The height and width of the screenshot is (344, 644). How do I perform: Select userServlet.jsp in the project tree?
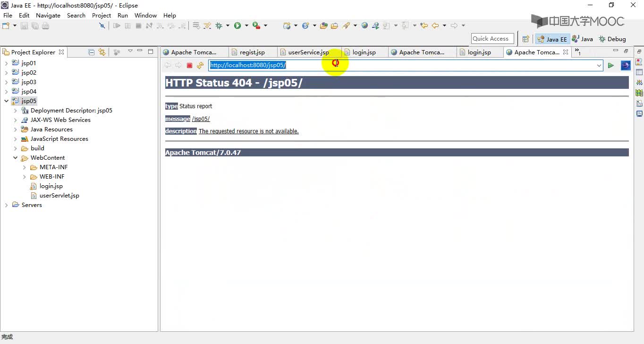tap(59, 195)
